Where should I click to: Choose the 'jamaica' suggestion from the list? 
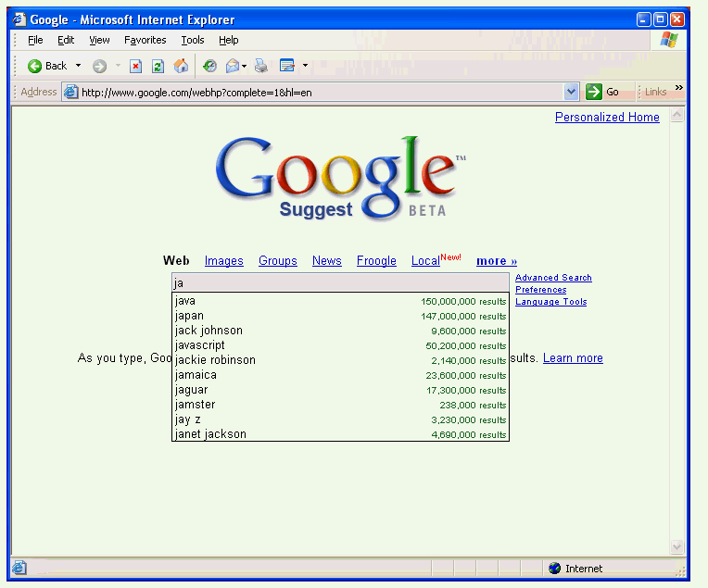[196, 375]
